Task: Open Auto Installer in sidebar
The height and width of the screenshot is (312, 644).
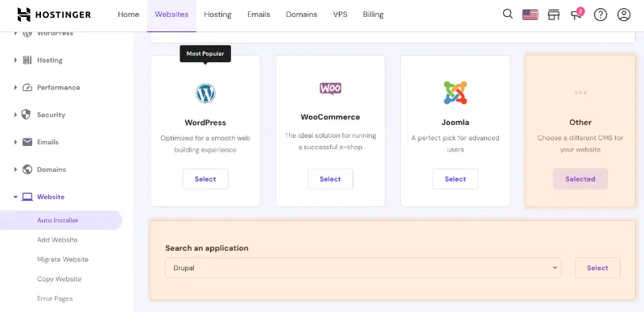Action: (x=61, y=220)
